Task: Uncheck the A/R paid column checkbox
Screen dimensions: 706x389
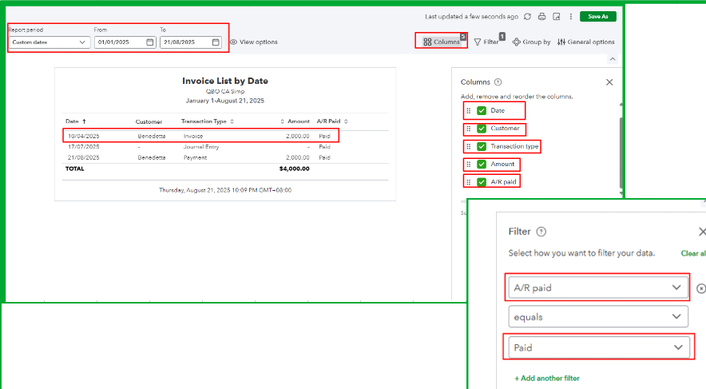Action: click(x=481, y=182)
